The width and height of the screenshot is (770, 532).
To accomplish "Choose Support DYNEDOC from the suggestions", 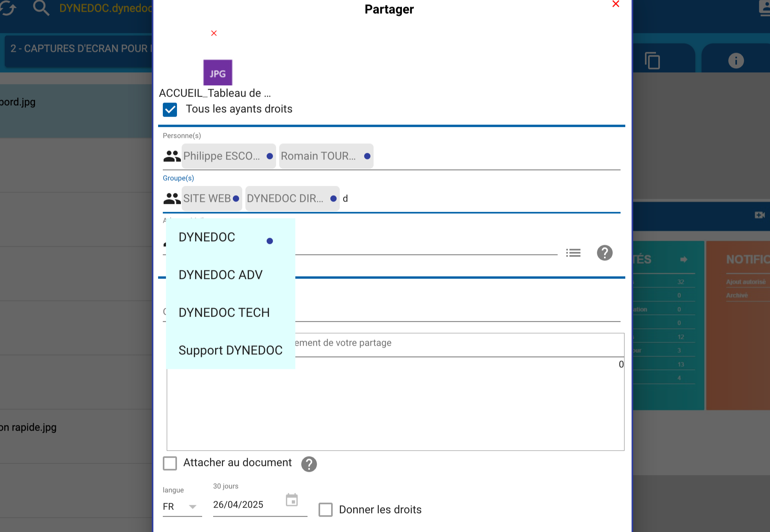I will pyautogui.click(x=230, y=350).
